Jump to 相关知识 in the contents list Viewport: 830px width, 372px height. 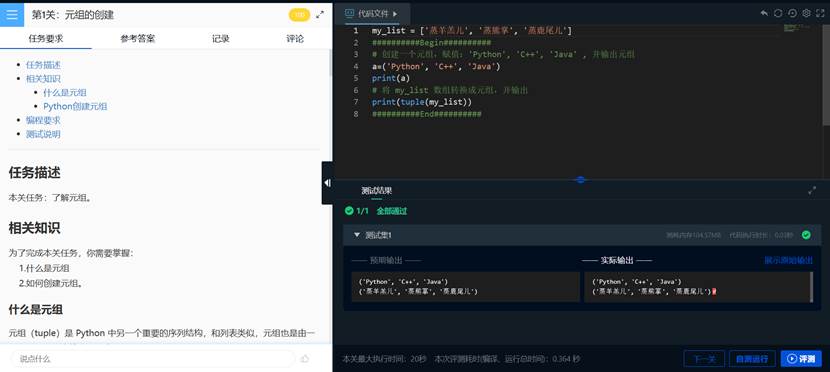pos(43,79)
